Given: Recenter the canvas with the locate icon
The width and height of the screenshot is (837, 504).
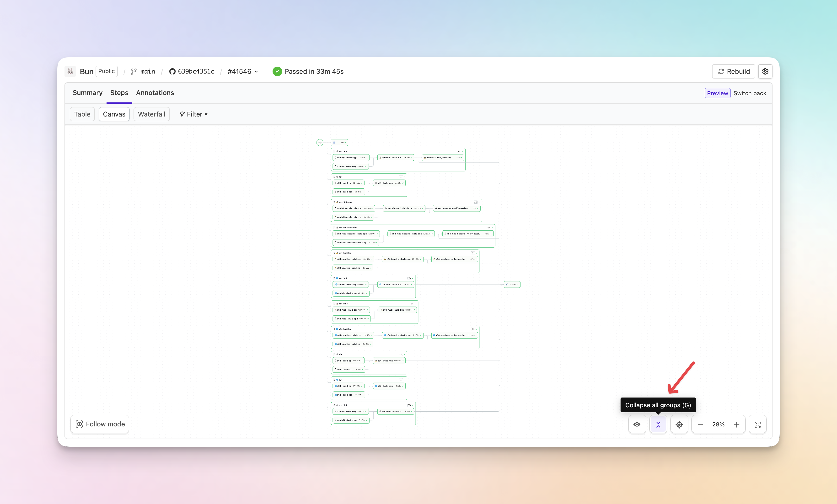Looking at the screenshot, I should 679,424.
